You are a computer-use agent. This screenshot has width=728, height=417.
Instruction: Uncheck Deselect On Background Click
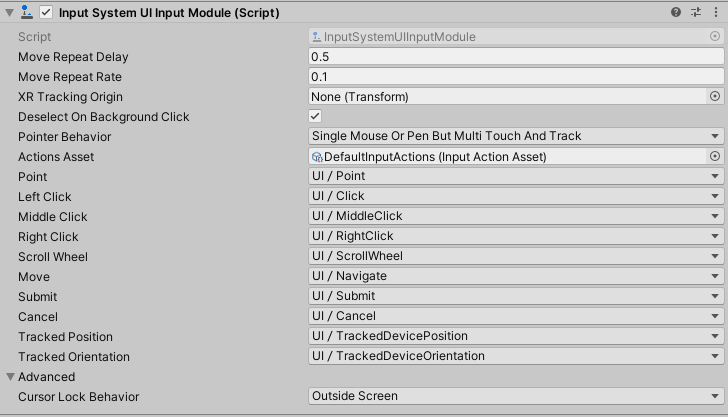[x=316, y=117]
